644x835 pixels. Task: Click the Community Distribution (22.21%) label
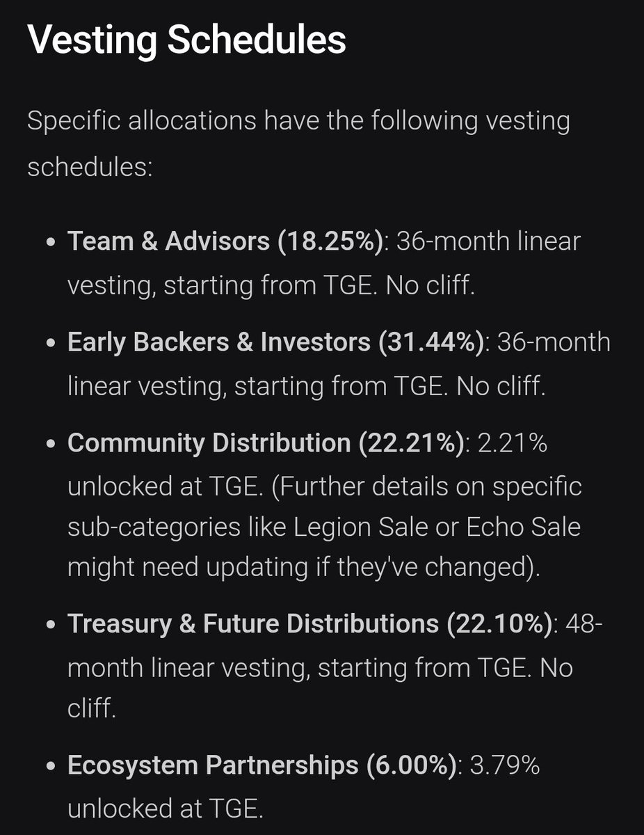click(x=266, y=443)
